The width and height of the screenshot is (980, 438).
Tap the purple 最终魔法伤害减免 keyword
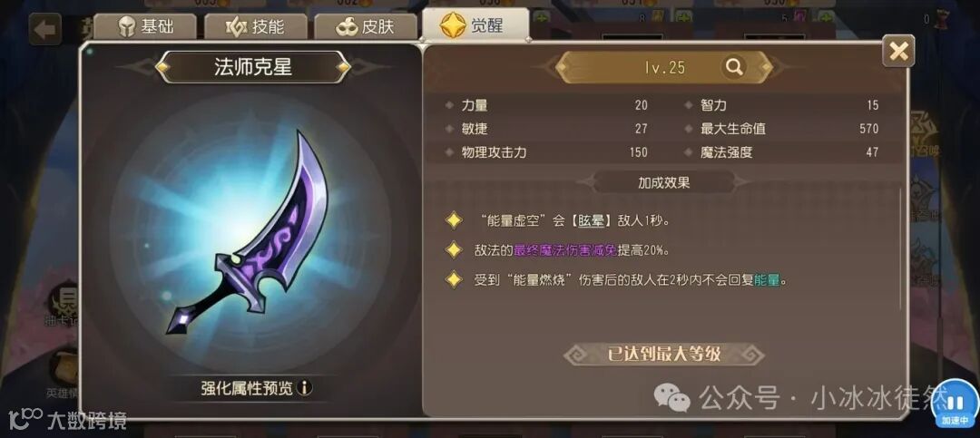coord(565,250)
